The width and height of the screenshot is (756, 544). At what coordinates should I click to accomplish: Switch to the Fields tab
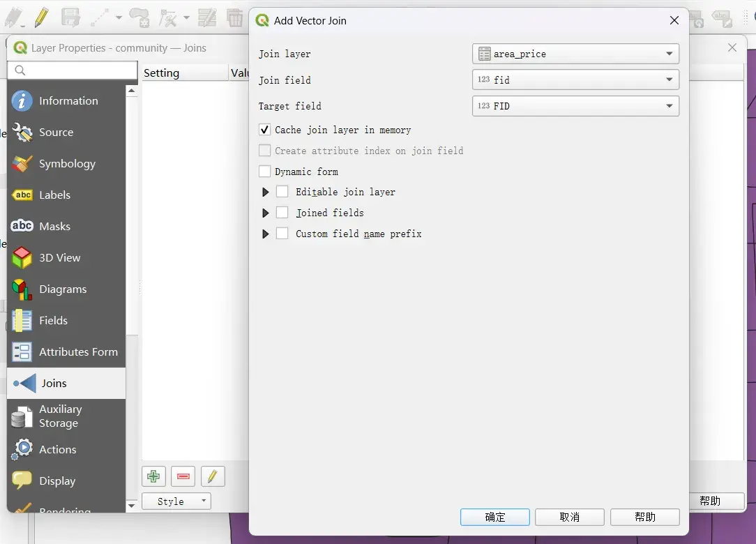pyautogui.click(x=66, y=320)
